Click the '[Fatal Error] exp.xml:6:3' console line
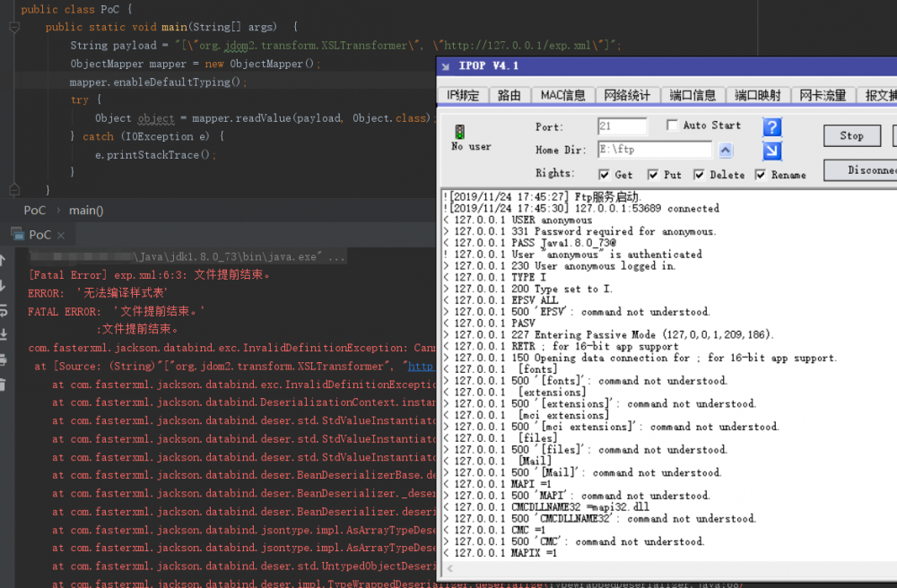Image resolution: width=897 pixels, height=588 pixels. (x=149, y=275)
